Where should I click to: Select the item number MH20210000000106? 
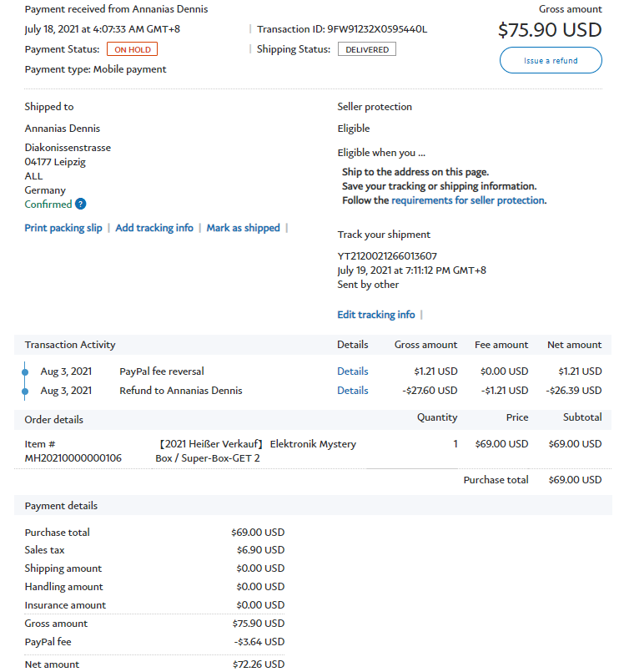pos(73,458)
